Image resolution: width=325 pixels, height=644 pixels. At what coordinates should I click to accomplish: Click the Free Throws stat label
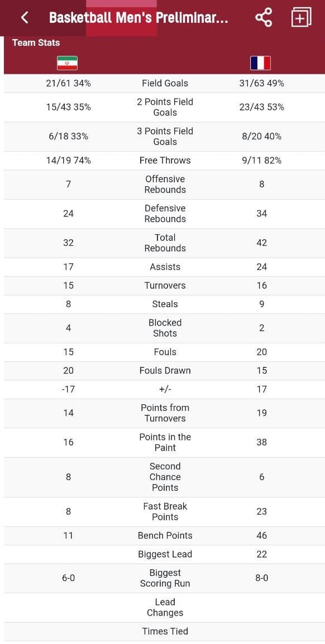[x=165, y=161]
